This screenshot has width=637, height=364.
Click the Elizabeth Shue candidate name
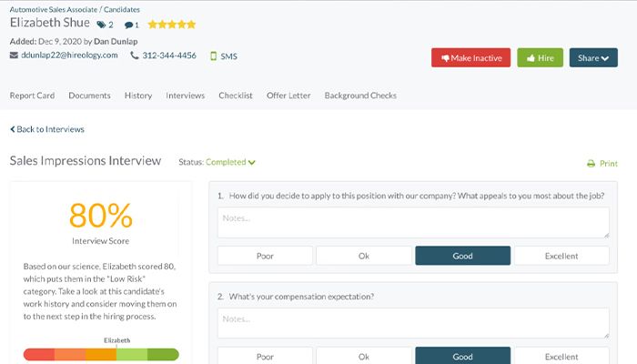click(49, 23)
